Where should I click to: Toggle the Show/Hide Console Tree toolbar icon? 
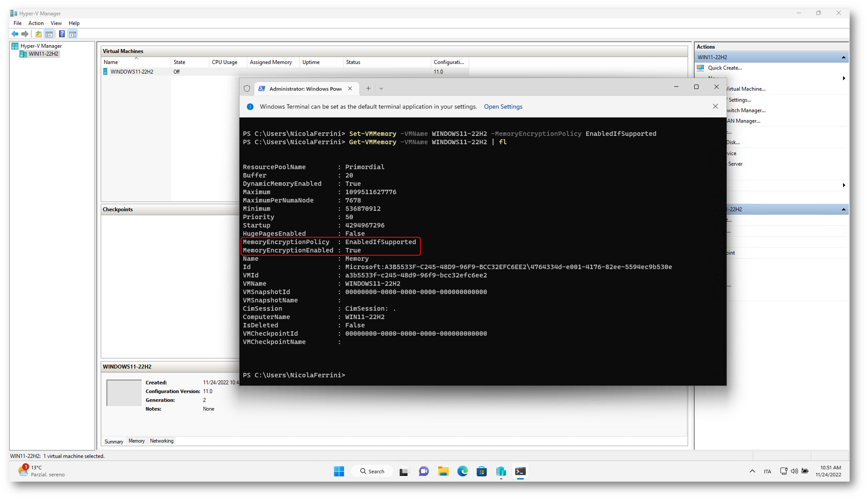[x=49, y=34]
